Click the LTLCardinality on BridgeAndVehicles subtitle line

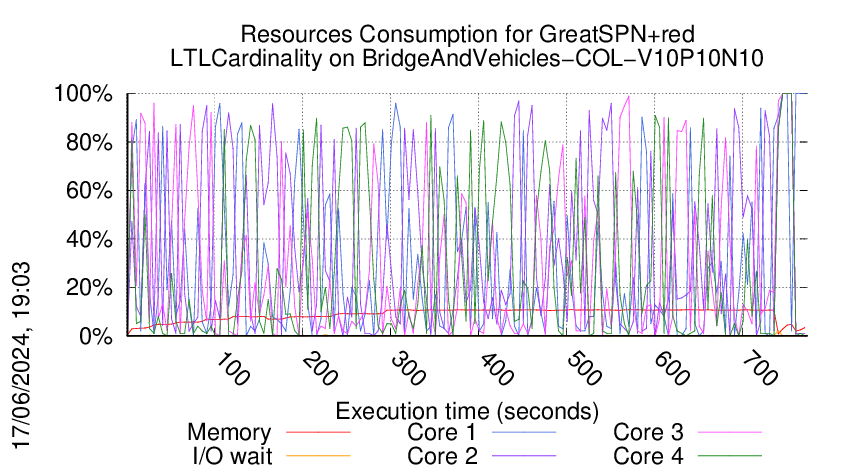point(467,58)
